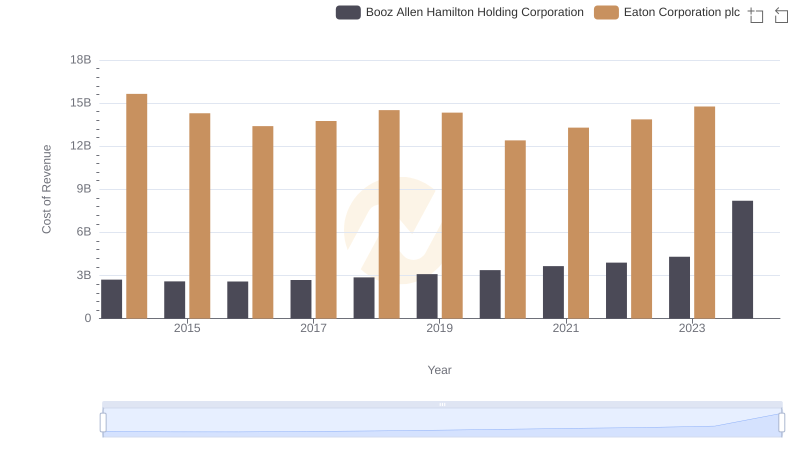Viewport: 800px width, 461px height.
Task: Click the zoom reset icon
Action: click(781, 15)
